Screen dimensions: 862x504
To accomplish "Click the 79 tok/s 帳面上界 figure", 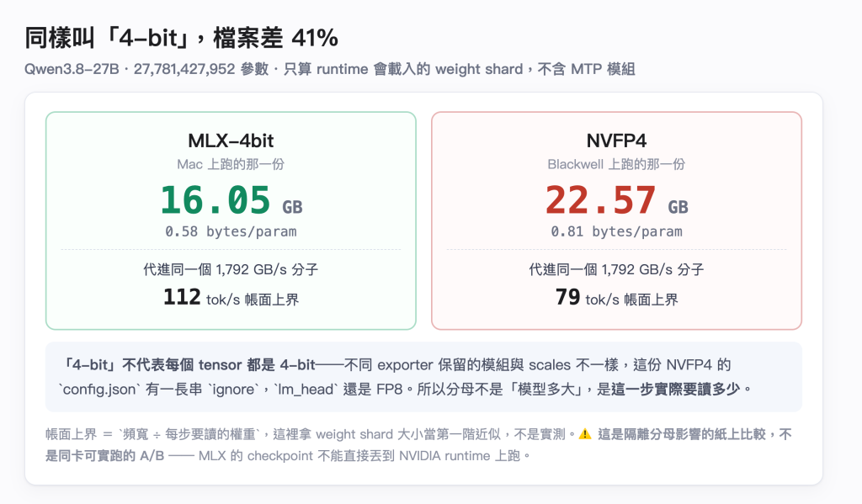I will pyautogui.click(x=616, y=298).
